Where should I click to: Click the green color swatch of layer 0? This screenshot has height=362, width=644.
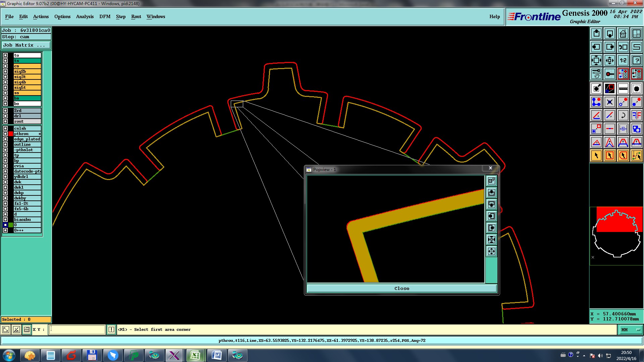(x=11, y=225)
